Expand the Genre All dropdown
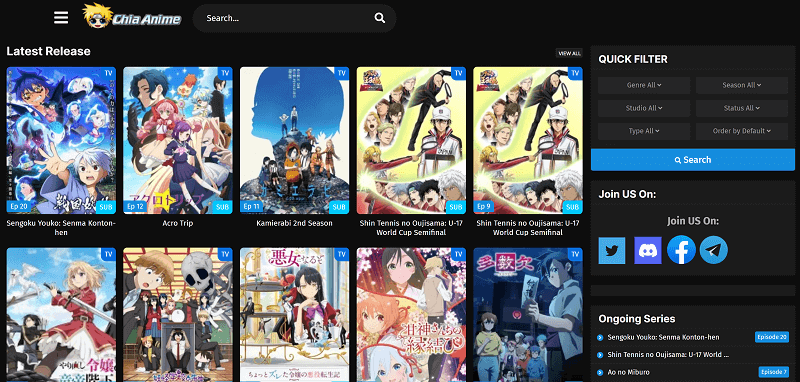Screen dimensions: 800x382 pos(644,85)
